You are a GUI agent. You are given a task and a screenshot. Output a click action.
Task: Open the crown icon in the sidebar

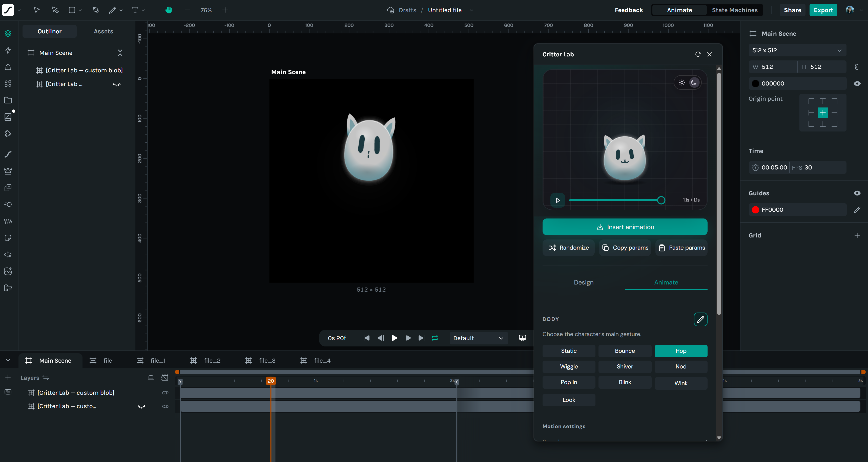pos(8,171)
